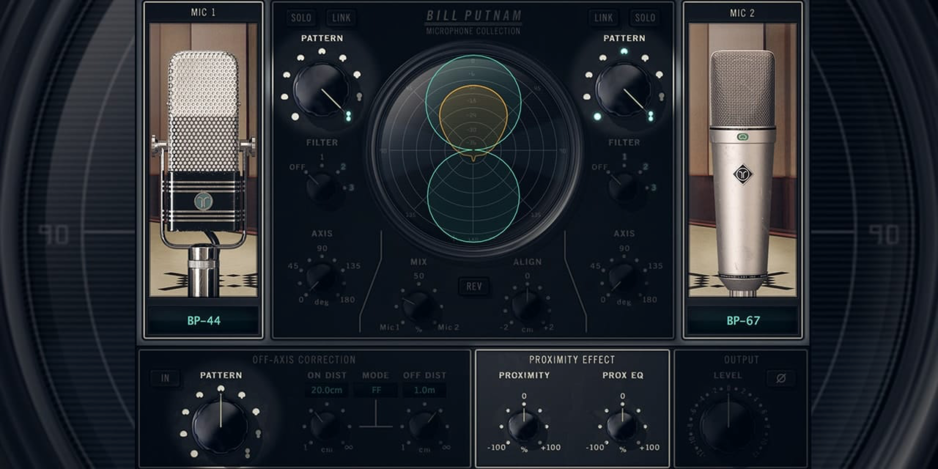This screenshot has height=469, width=938.
Task: Click the Mic 1 PATTERN knob
Action: coord(321,90)
